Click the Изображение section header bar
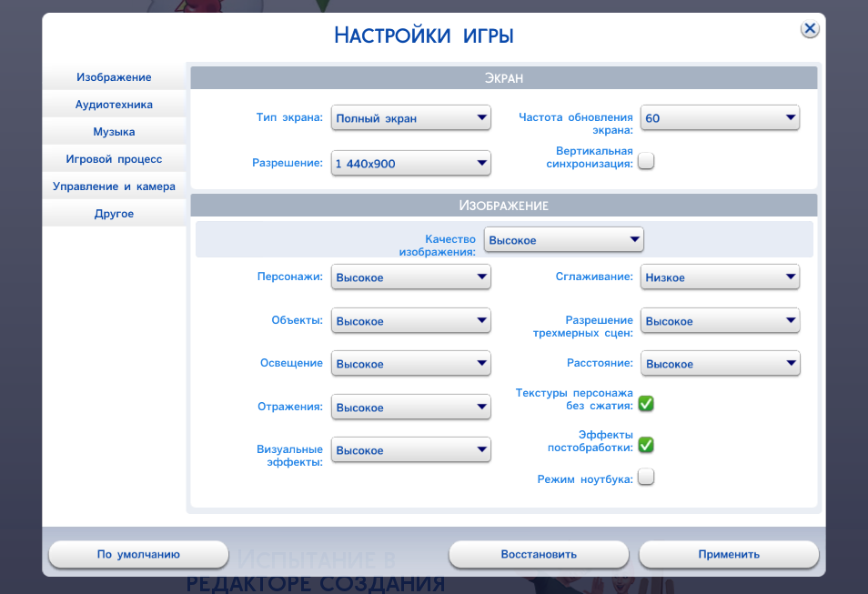Image resolution: width=868 pixels, height=594 pixels. [504, 206]
